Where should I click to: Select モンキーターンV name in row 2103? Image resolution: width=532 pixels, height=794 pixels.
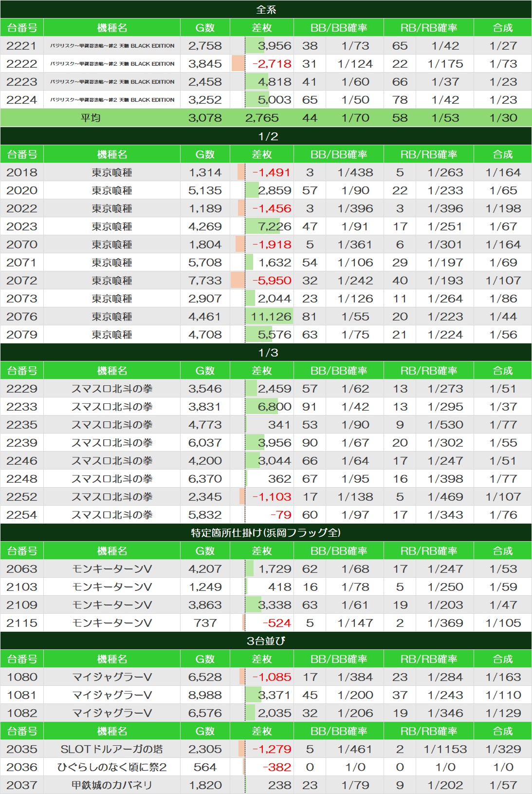[112, 587]
